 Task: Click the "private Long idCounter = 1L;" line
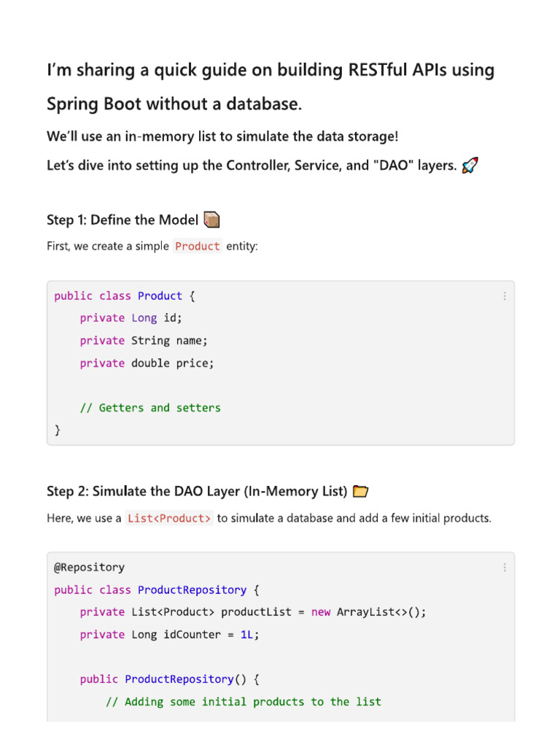[169, 635]
